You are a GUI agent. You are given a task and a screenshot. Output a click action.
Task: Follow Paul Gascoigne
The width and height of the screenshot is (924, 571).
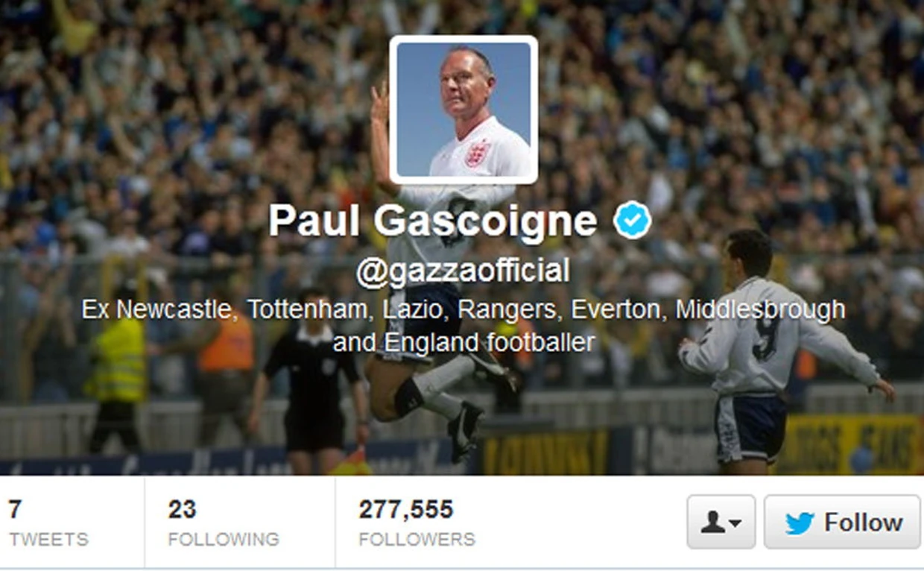(x=841, y=522)
